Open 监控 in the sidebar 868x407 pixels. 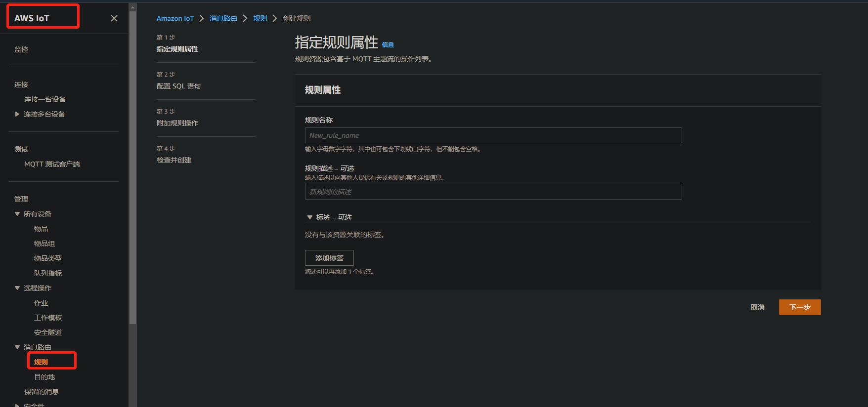click(x=21, y=49)
